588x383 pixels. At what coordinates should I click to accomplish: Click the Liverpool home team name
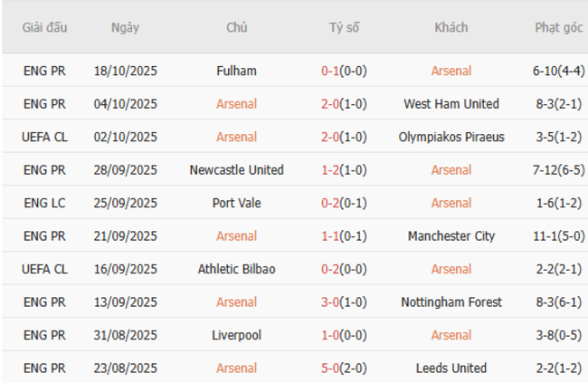click(x=237, y=335)
